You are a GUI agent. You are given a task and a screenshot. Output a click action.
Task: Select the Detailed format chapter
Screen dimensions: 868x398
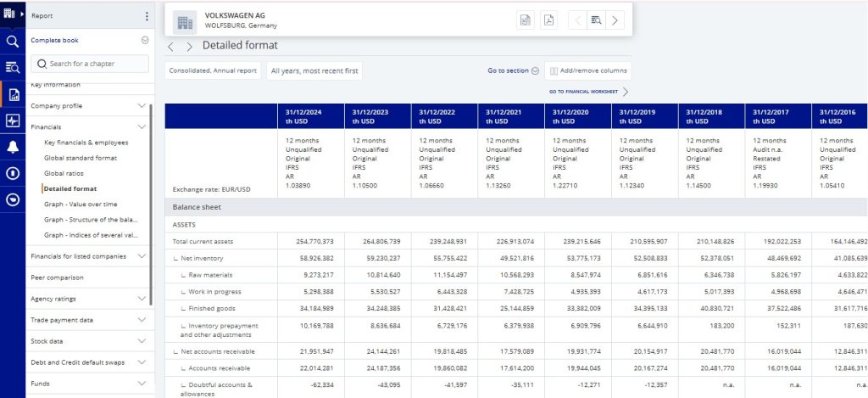click(70, 189)
